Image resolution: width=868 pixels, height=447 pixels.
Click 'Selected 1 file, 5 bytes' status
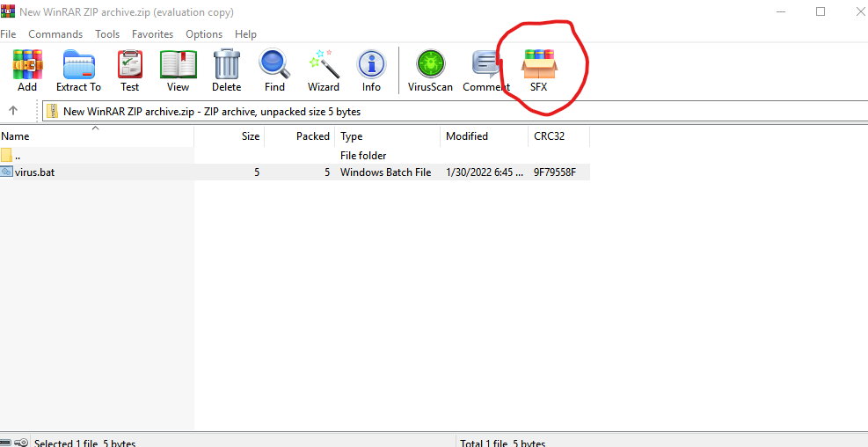click(84, 443)
